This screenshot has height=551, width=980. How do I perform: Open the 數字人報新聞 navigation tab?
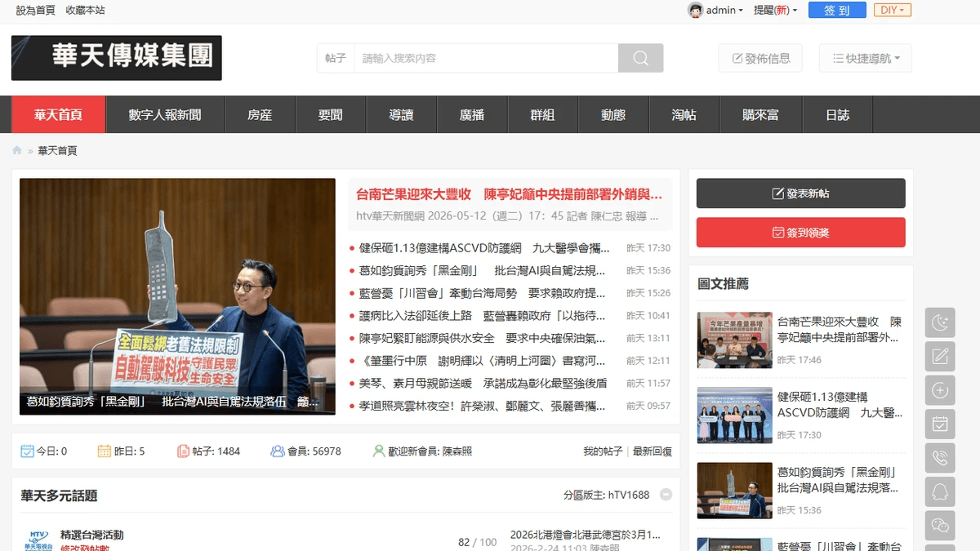(x=165, y=114)
